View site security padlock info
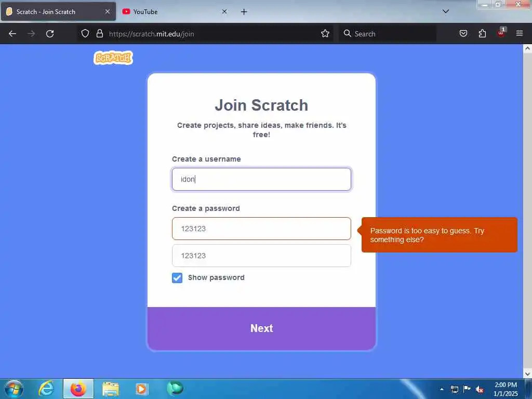Viewport: 532px width, 399px height. coord(99,33)
